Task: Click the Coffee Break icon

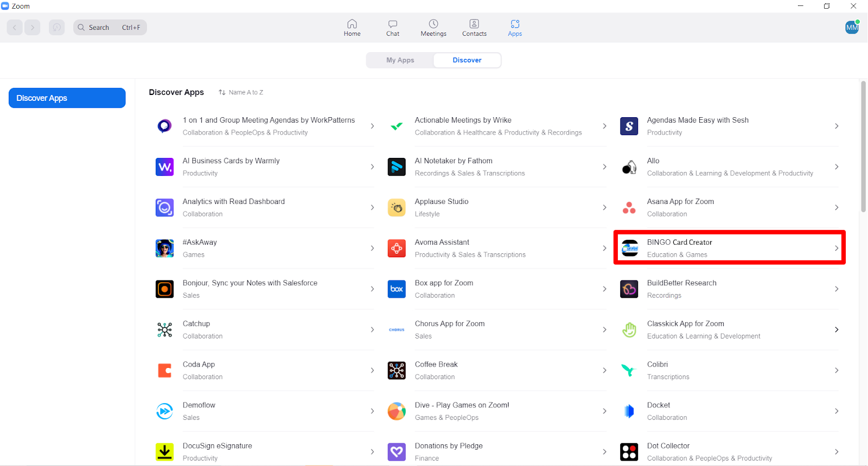Action: [x=397, y=371]
